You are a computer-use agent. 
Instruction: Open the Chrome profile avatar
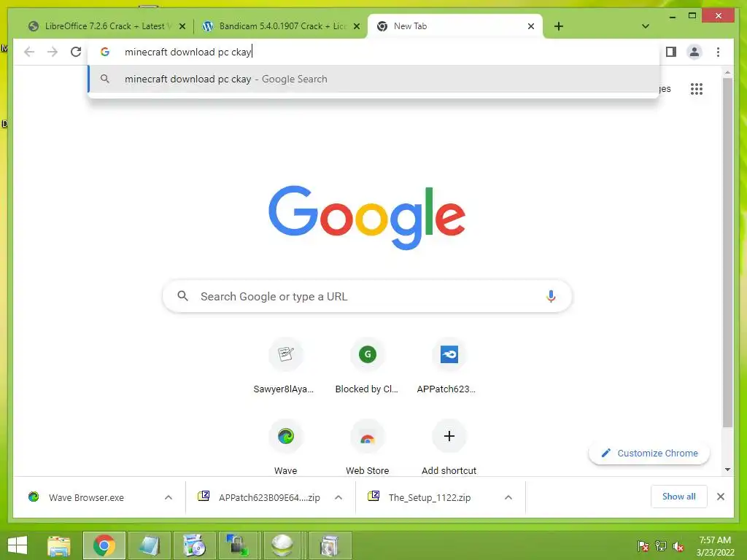(x=694, y=52)
